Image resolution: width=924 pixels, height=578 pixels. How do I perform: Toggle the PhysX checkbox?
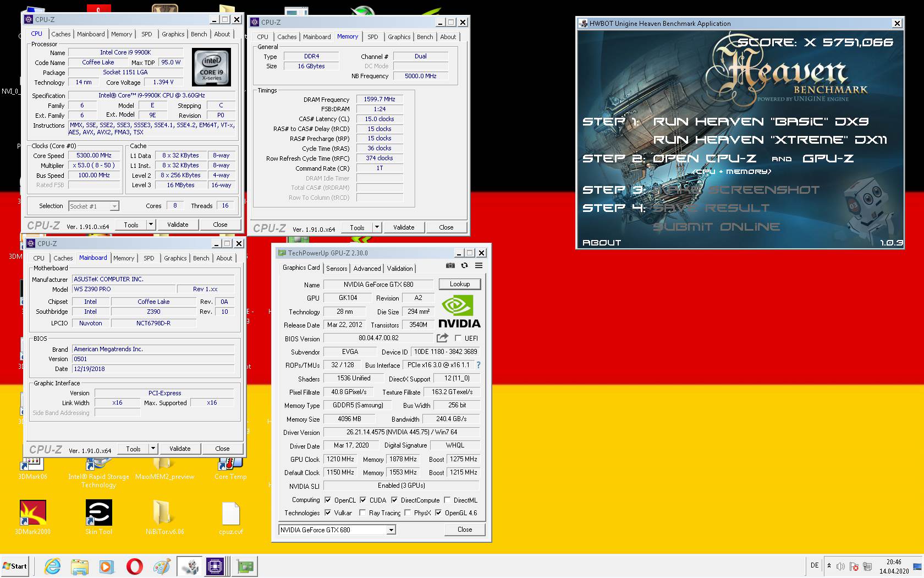click(408, 512)
